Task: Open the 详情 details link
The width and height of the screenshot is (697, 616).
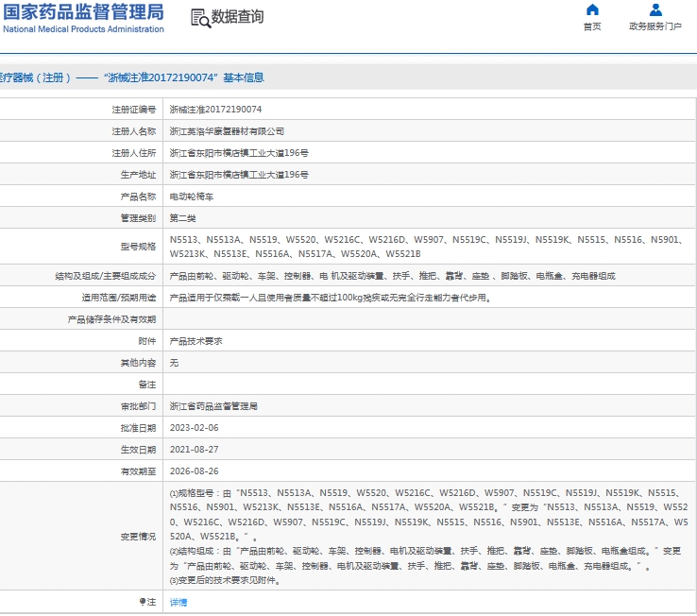Action: [x=178, y=602]
